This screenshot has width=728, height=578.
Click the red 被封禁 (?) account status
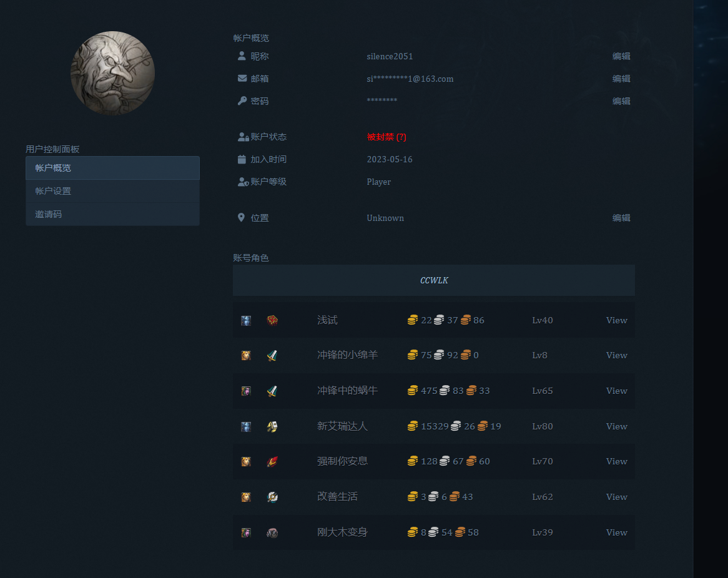(x=386, y=137)
